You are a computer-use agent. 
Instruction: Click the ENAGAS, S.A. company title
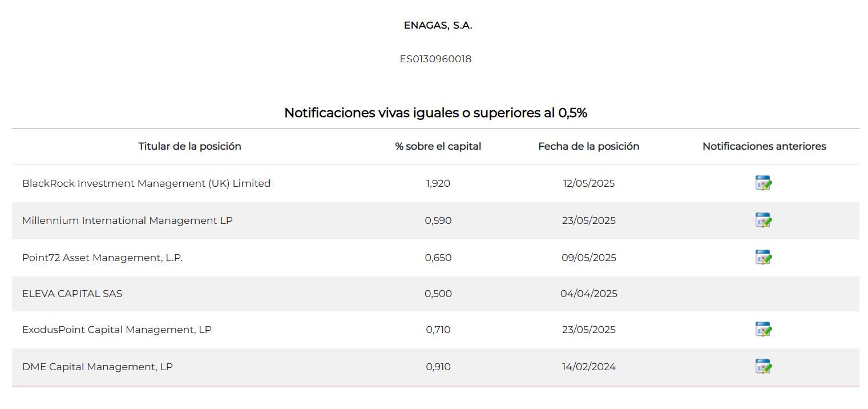click(438, 25)
